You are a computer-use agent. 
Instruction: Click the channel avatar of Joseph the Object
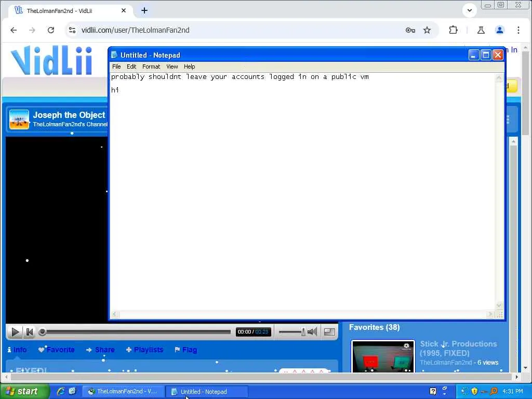(x=19, y=119)
